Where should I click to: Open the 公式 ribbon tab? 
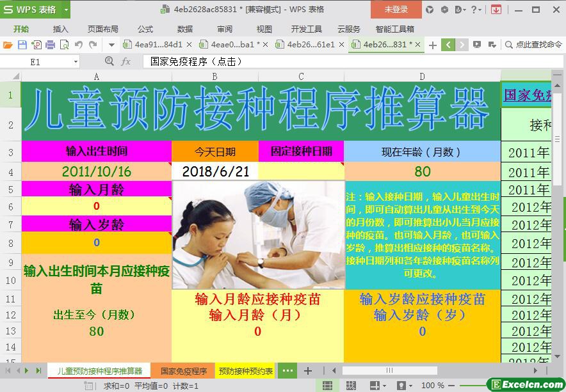click(145, 29)
